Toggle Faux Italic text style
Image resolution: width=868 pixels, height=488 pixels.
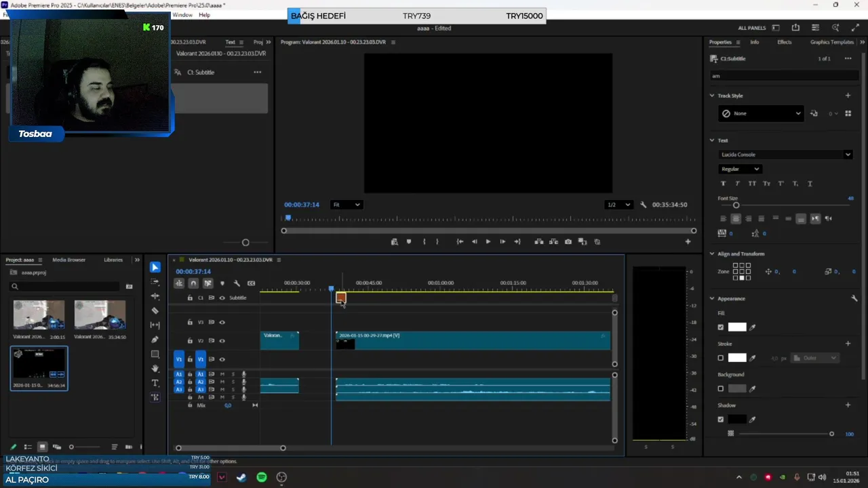click(738, 184)
